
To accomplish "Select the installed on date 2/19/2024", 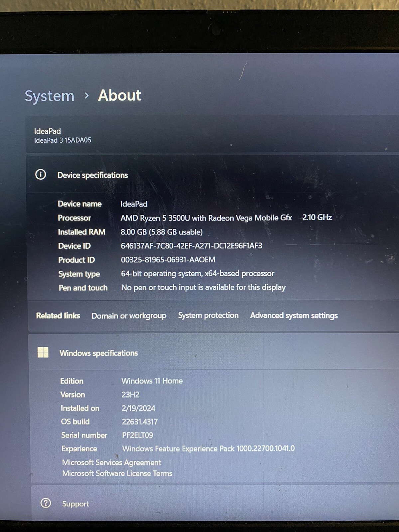I will click(x=139, y=408).
